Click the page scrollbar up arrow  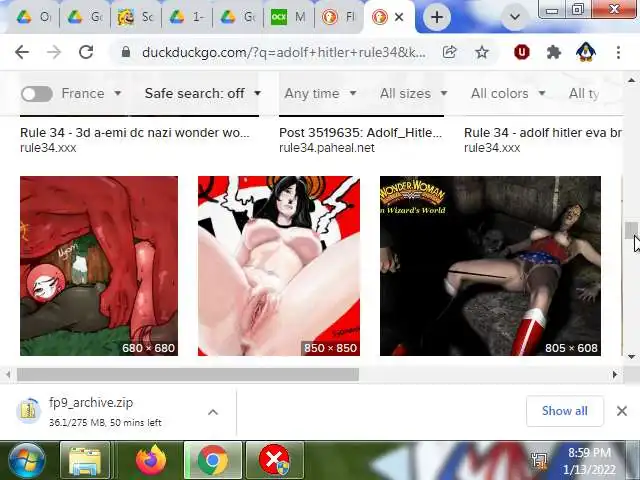point(631,80)
